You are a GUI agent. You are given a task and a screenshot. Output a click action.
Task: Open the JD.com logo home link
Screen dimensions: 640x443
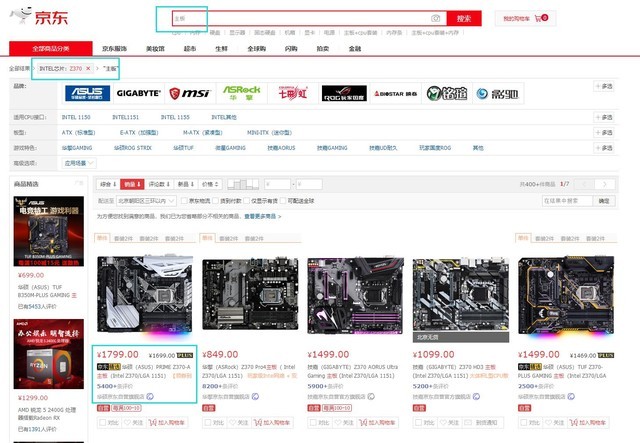pyautogui.click(x=39, y=16)
